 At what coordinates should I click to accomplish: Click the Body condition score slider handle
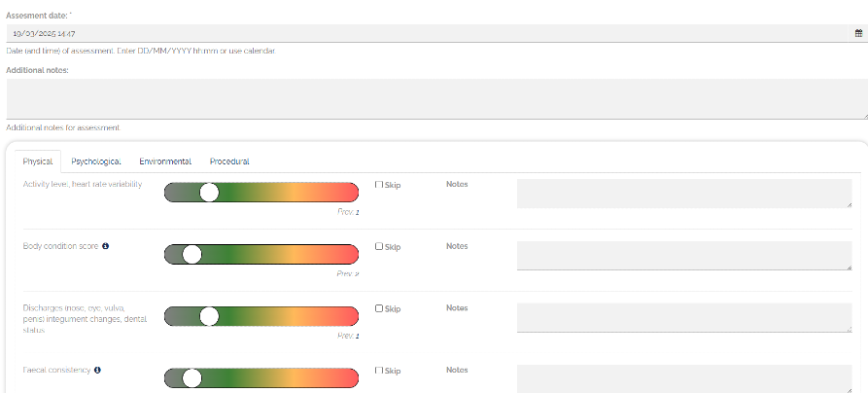click(x=191, y=255)
